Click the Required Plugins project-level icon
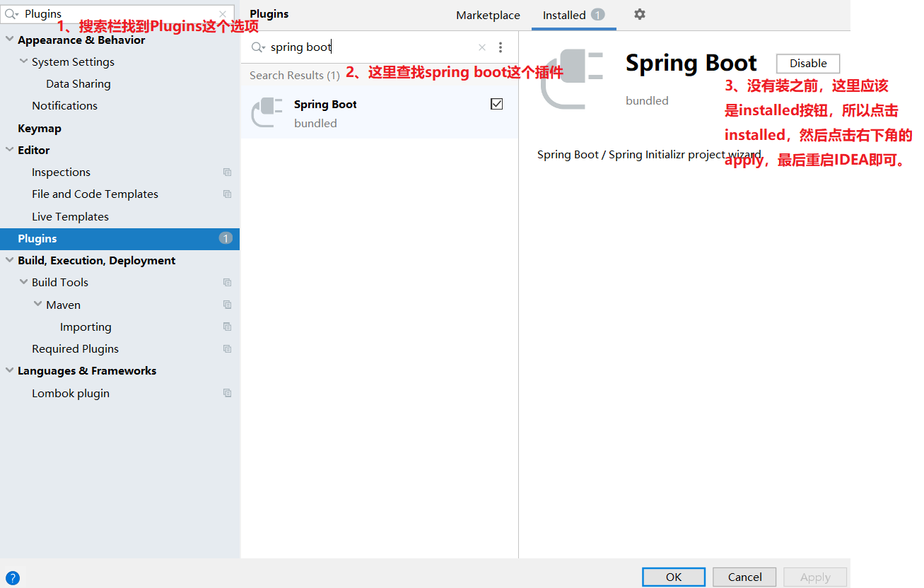Image resolution: width=924 pixels, height=588 pixels. click(x=227, y=348)
